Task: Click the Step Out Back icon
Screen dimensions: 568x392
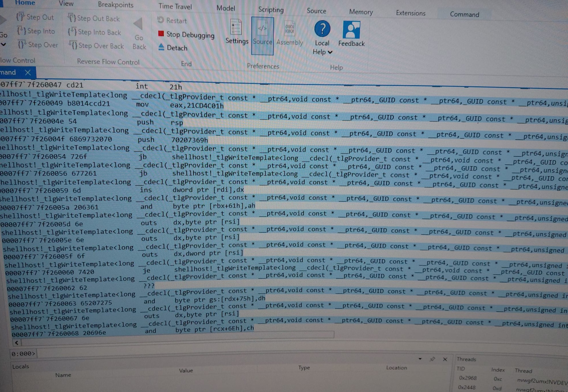Action: pos(72,18)
